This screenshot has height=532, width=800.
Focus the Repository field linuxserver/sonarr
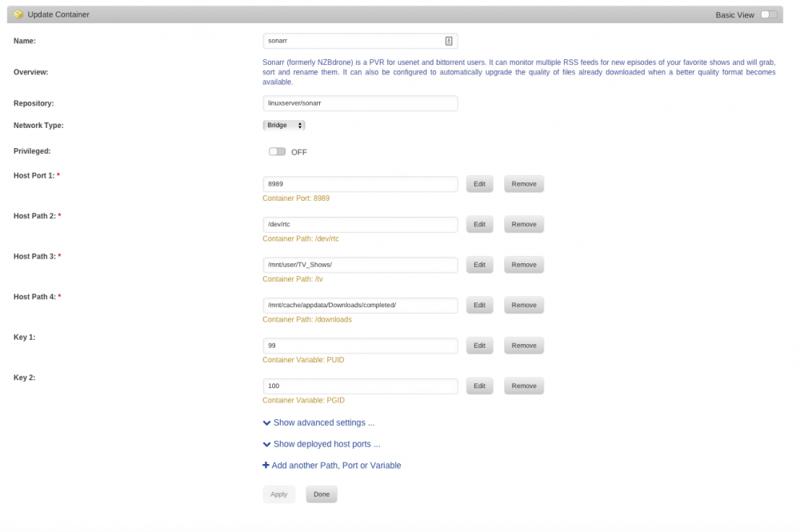(360, 103)
